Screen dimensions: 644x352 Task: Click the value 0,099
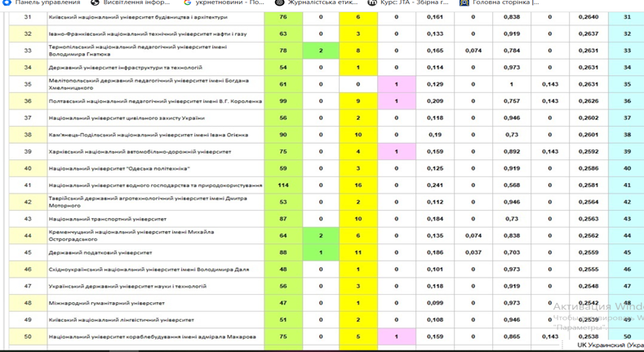pos(435,303)
